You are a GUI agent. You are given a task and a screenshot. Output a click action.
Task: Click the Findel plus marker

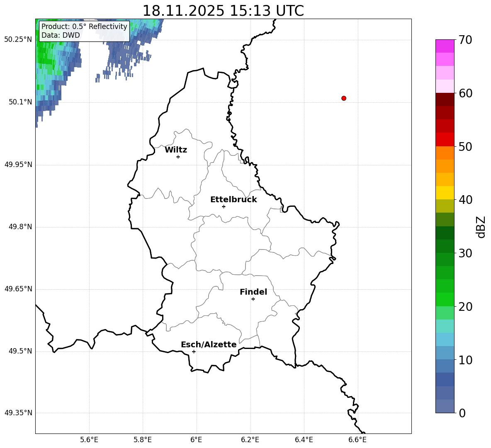tap(253, 299)
